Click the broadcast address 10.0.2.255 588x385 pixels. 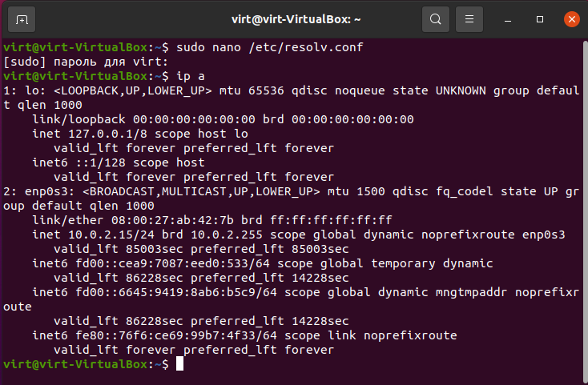pos(227,235)
